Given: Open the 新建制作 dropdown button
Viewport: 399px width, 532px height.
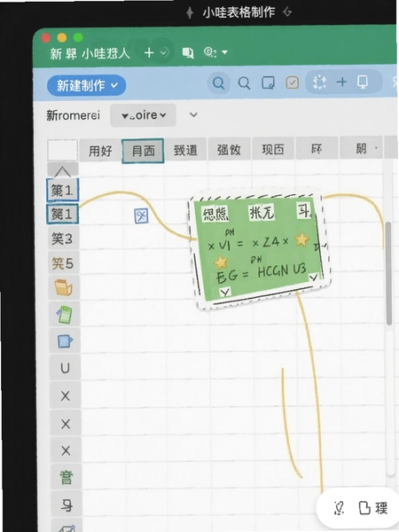Looking at the screenshot, I should (x=87, y=85).
